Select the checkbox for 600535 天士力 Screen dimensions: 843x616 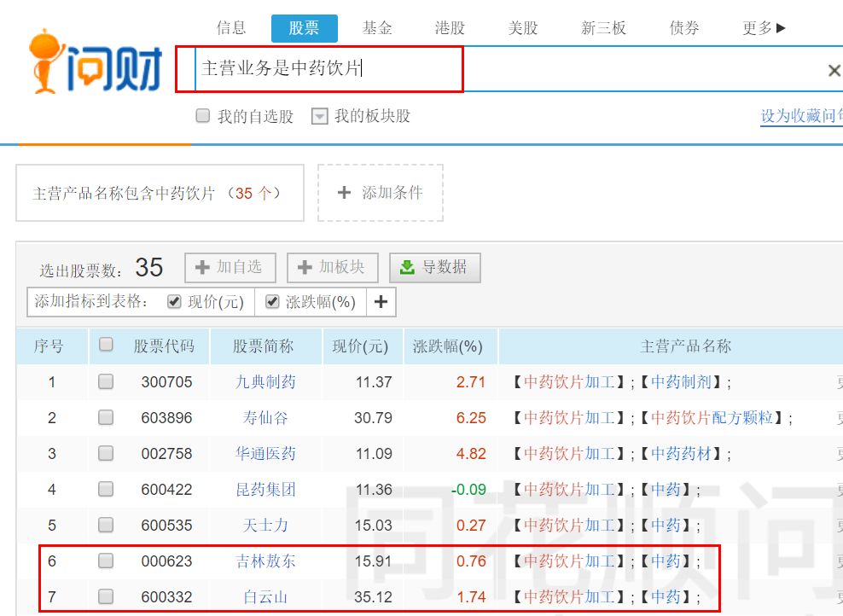click(106, 525)
